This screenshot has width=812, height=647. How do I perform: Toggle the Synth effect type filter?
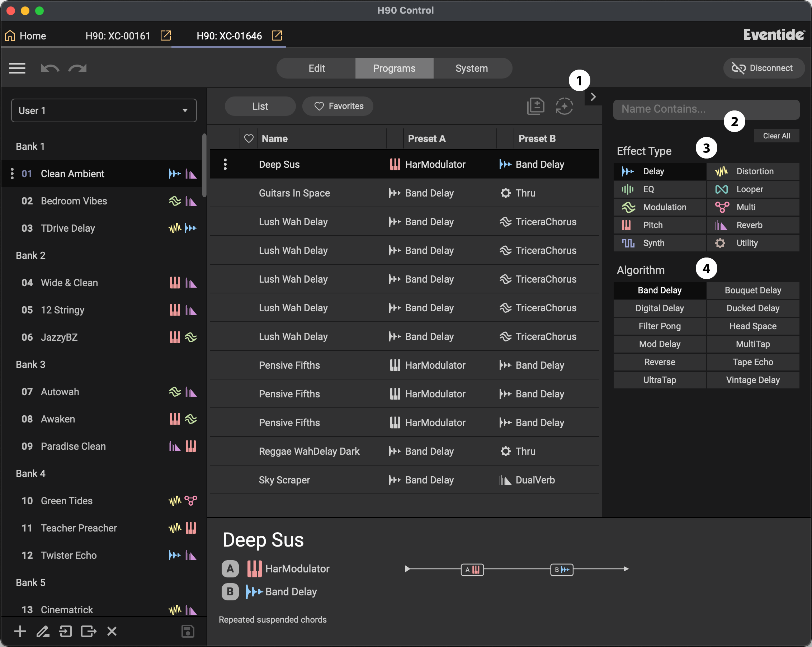tap(660, 243)
